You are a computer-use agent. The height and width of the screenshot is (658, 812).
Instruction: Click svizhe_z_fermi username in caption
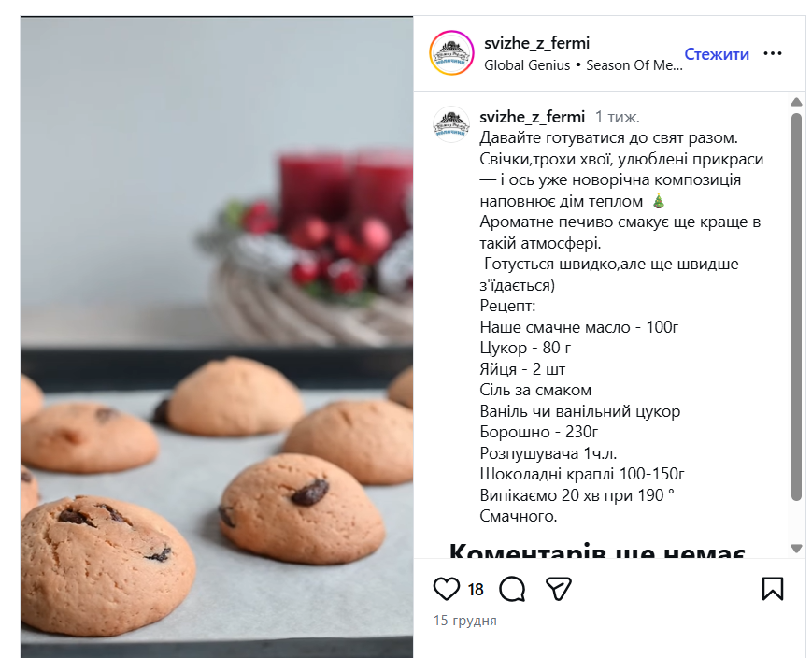[x=532, y=117]
